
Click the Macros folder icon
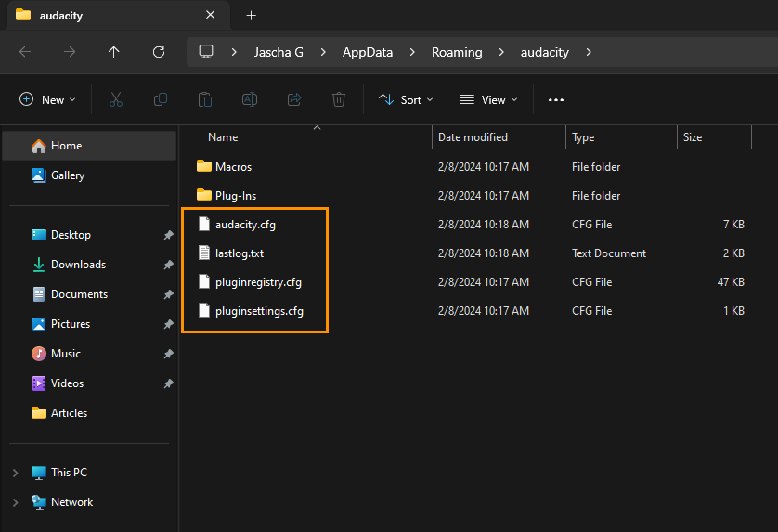coord(204,166)
